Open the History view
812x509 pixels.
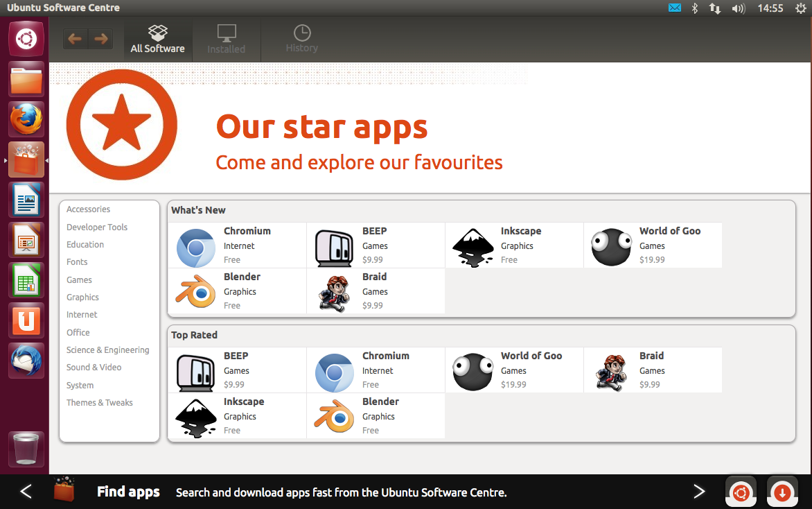click(302, 40)
